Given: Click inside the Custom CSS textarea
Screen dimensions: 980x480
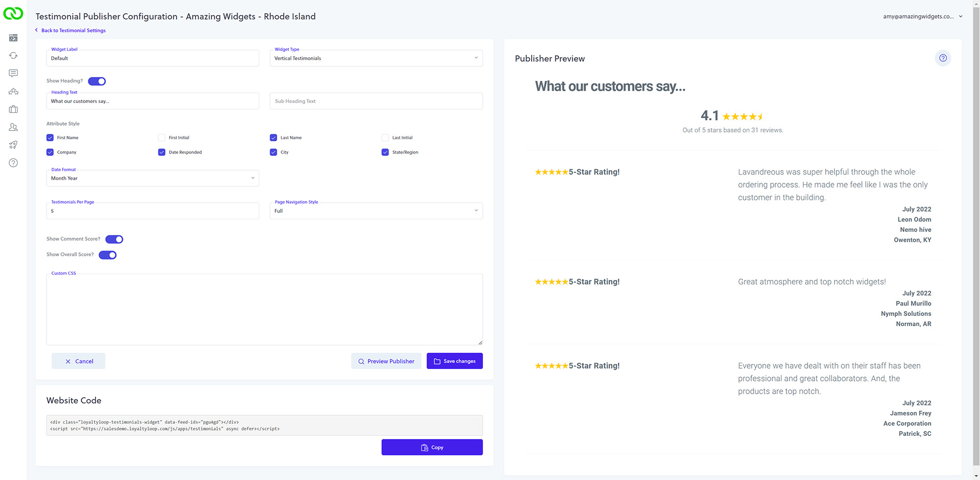Looking at the screenshot, I should [265, 309].
